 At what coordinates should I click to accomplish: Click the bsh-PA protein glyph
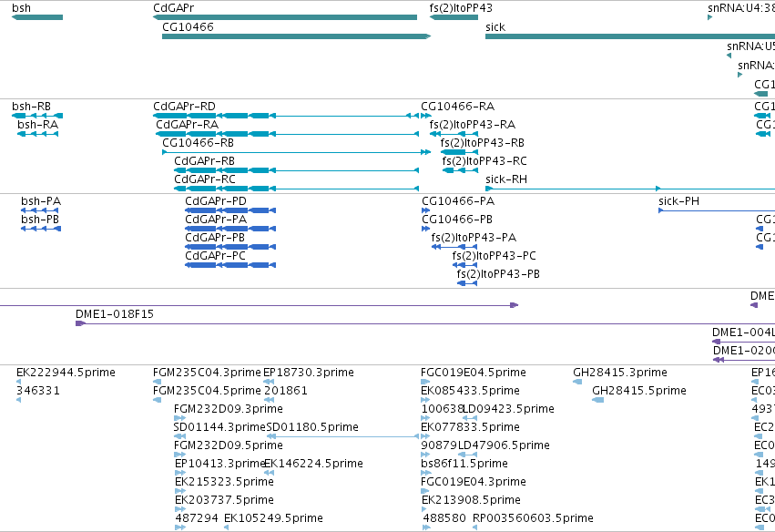41,210
